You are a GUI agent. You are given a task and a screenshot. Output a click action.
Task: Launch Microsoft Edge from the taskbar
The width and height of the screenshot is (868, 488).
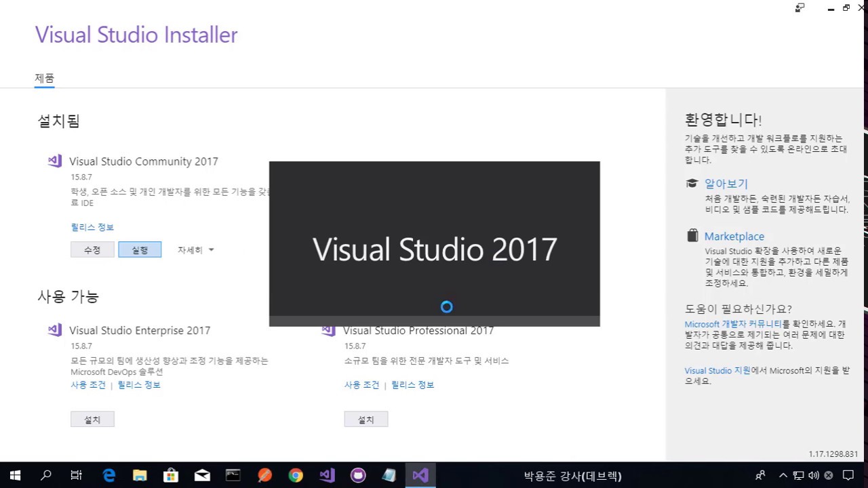[x=108, y=475]
